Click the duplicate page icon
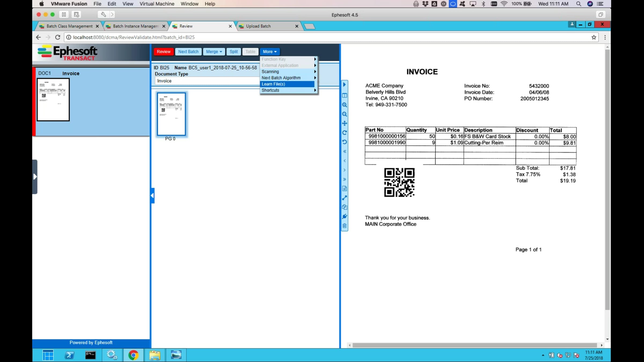This screenshot has height=362, width=644. coord(345,207)
